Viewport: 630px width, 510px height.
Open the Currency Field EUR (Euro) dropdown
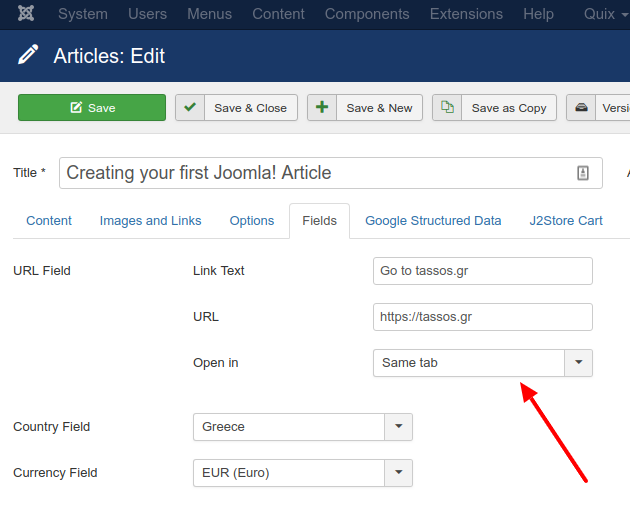pos(303,473)
